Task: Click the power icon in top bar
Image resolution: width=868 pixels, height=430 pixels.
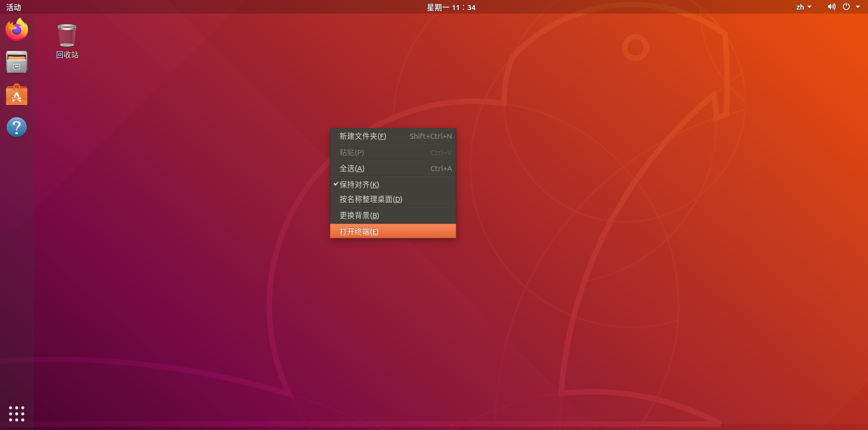Action: pos(846,7)
